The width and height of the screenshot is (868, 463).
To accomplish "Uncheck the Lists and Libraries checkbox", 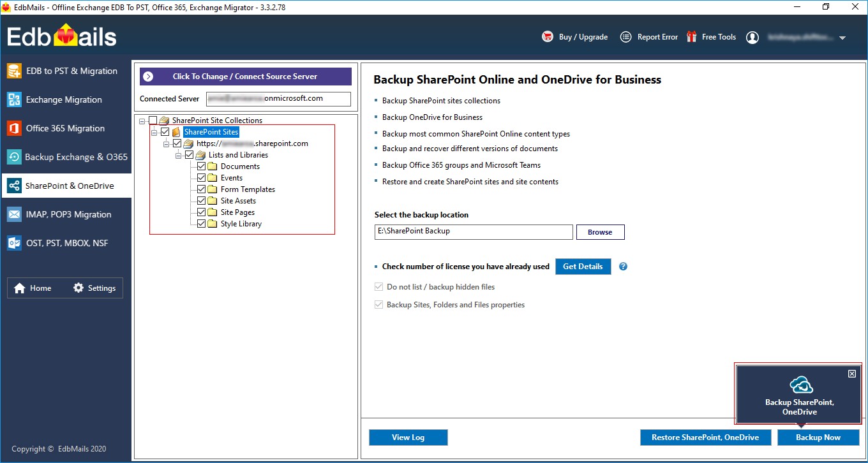I will coord(189,155).
